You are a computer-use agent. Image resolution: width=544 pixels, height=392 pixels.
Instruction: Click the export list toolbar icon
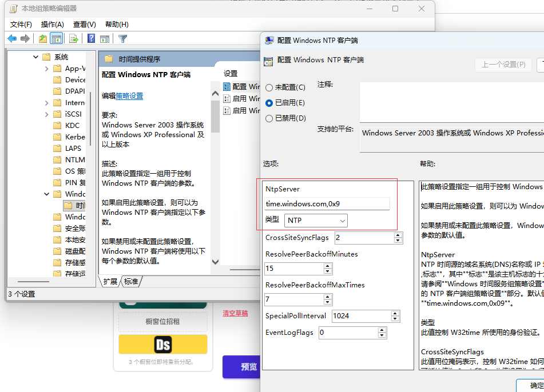point(74,38)
